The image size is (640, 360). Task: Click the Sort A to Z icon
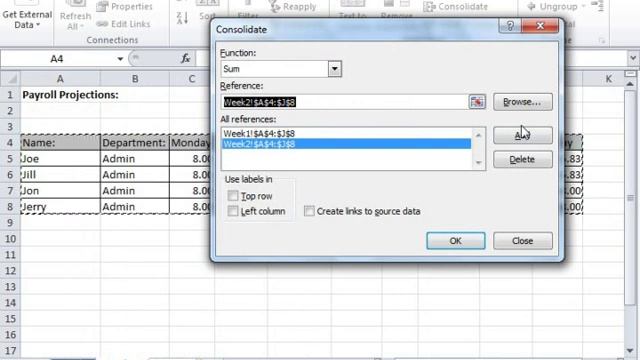click(x=182, y=18)
